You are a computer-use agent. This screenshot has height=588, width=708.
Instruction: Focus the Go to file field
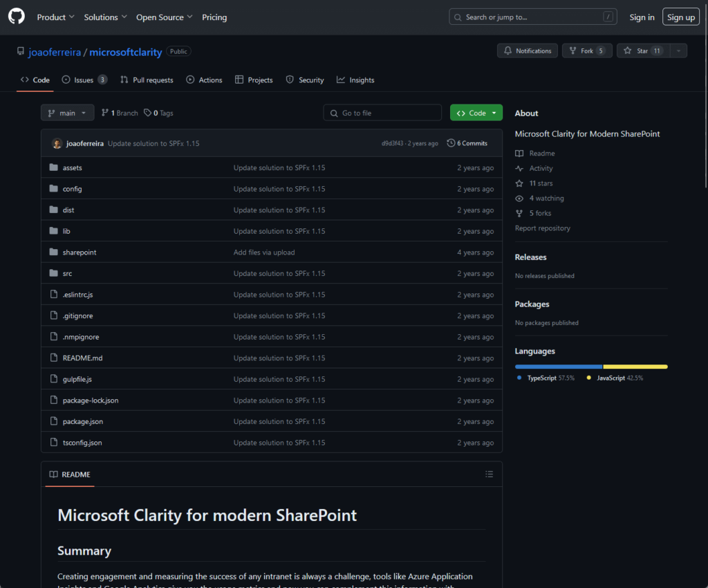click(x=382, y=113)
